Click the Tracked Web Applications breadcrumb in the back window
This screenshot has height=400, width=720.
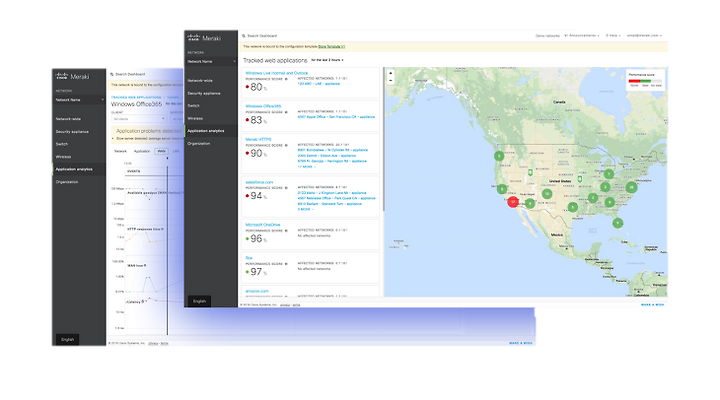[136, 97]
